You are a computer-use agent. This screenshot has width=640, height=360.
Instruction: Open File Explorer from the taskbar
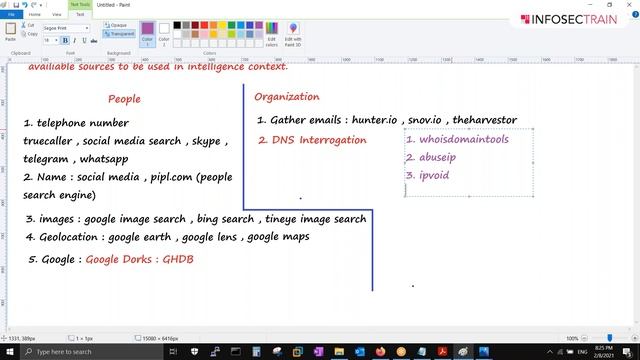point(339,351)
